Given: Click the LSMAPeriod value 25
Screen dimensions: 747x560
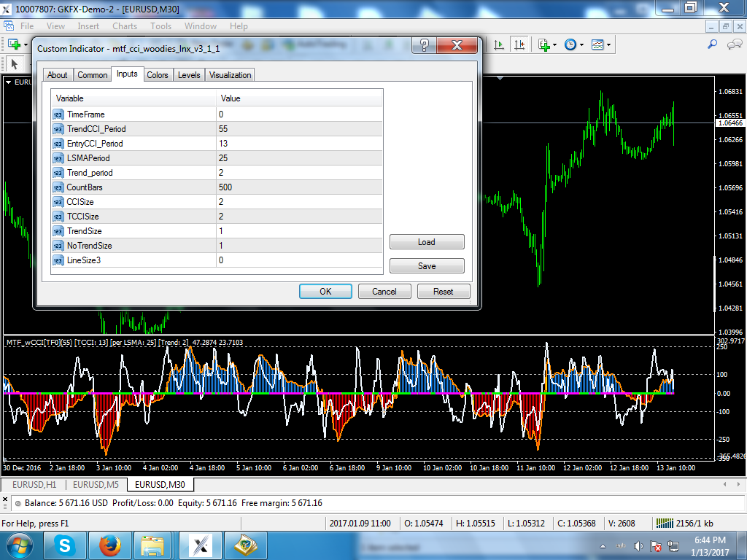Looking at the screenshot, I should pyautogui.click(x=299, y=158).
